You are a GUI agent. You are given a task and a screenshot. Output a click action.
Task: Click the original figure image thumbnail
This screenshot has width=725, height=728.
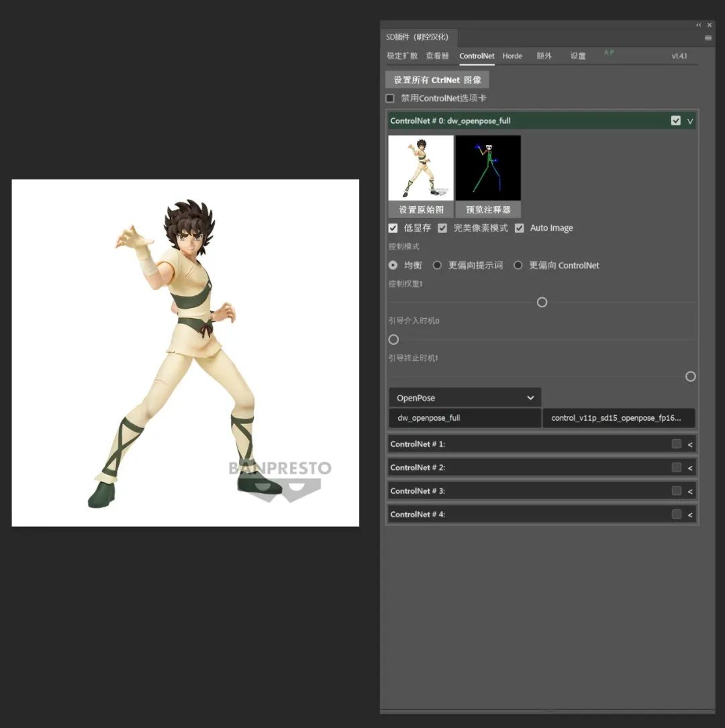pos(421,168)
